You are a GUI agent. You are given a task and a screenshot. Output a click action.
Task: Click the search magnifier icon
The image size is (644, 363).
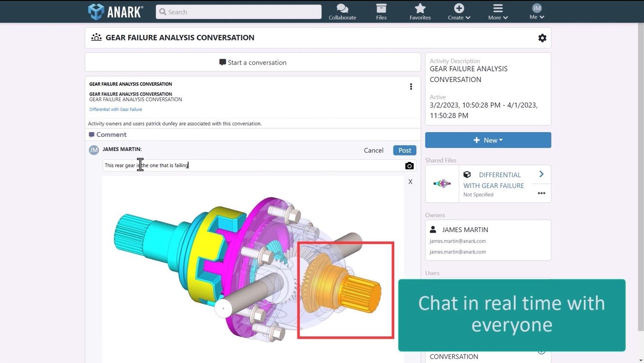click(163, 12)
